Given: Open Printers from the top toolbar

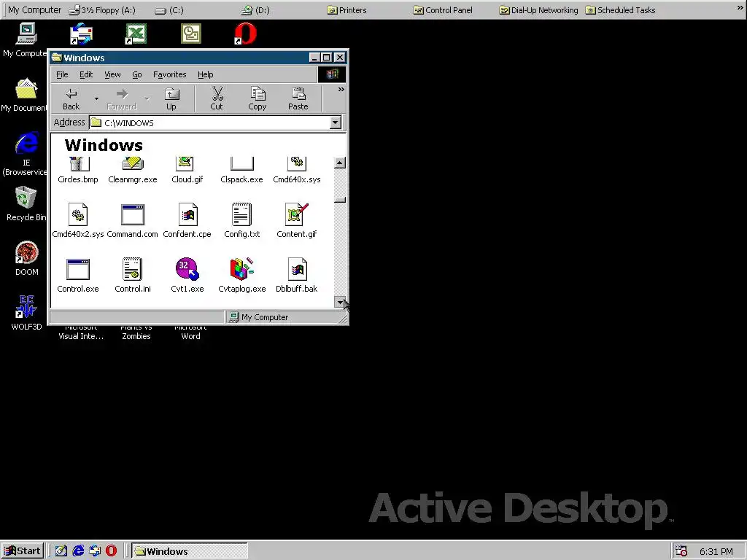Looking at the screenshot, I should (x=347, y=10).
